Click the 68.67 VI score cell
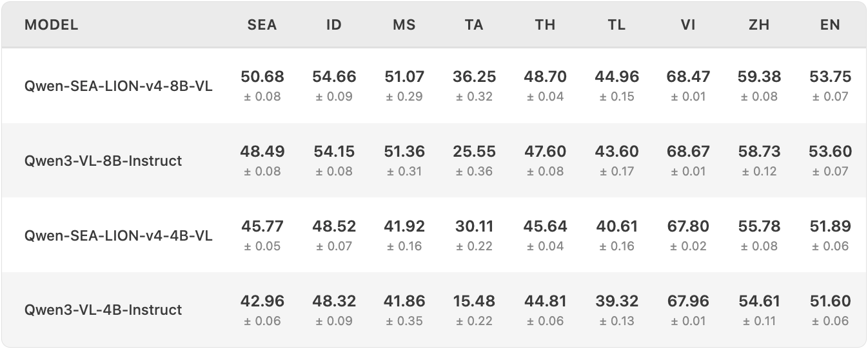The width and height of the screenshot is (868, 349). pyautogui.click(x=687, y=152)
